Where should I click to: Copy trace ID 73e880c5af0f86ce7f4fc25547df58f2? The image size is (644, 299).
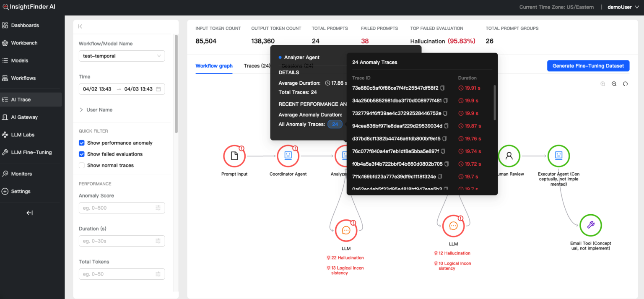click(442, 88)
